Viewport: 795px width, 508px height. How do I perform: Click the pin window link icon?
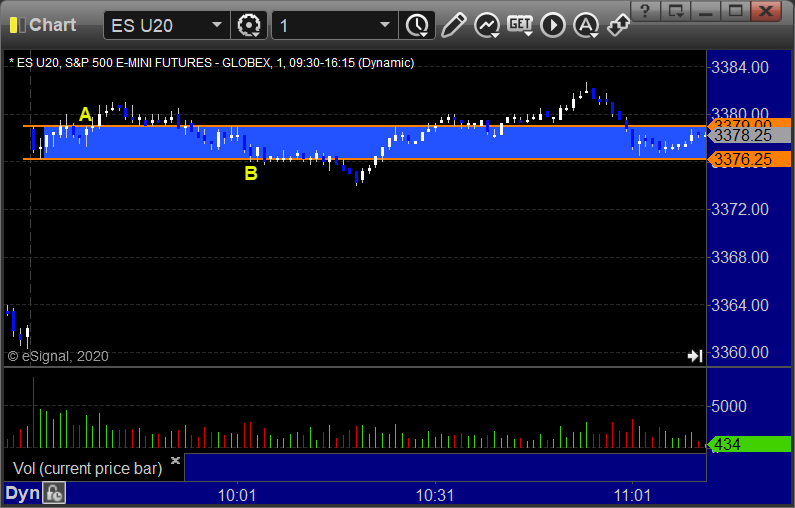pyautogui.click(x=618, y=25)
